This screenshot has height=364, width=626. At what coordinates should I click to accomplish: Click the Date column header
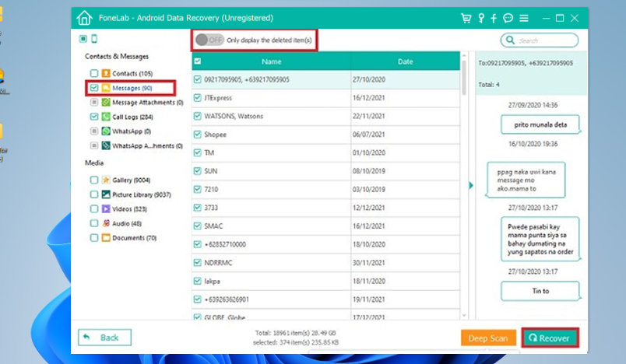[x=405, y=61]
